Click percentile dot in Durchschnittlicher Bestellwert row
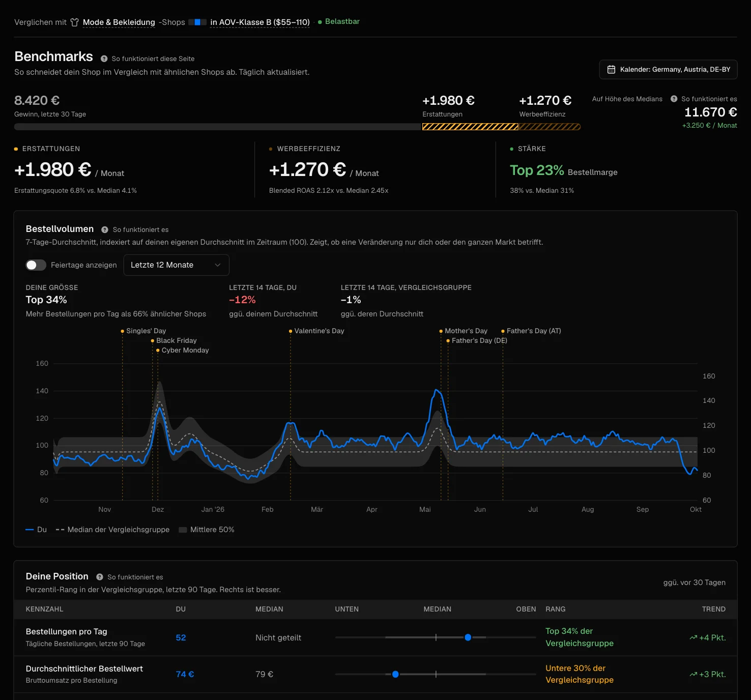 coord(395,675)
